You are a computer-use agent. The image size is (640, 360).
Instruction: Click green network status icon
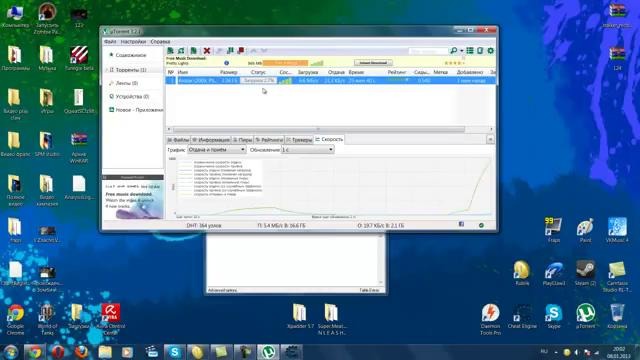[481, 225]
